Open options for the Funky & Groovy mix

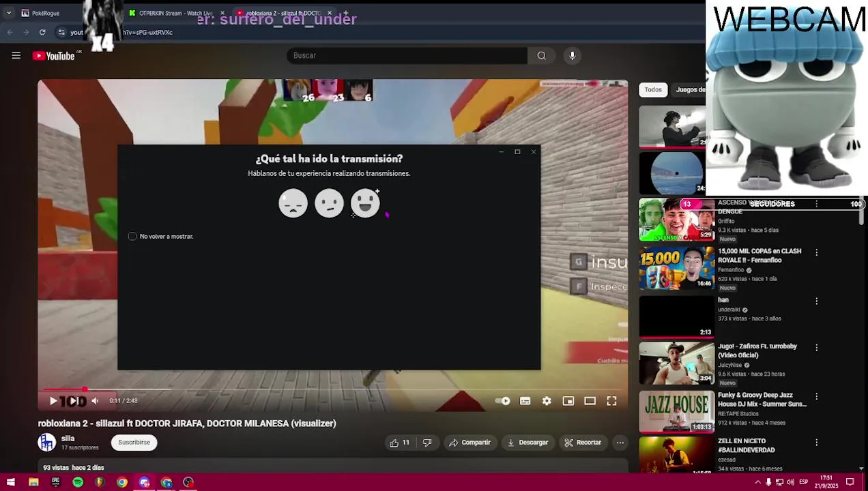pos(816,396)
